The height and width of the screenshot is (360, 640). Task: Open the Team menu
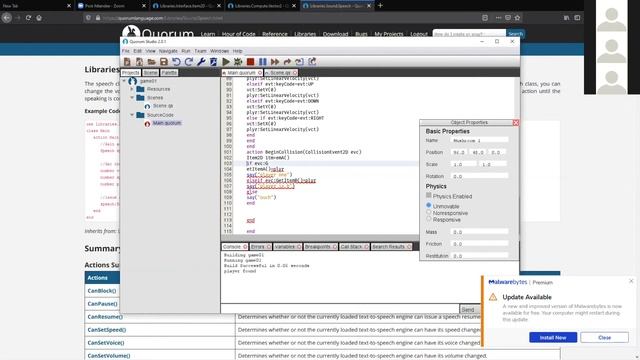tap(200, 51)
